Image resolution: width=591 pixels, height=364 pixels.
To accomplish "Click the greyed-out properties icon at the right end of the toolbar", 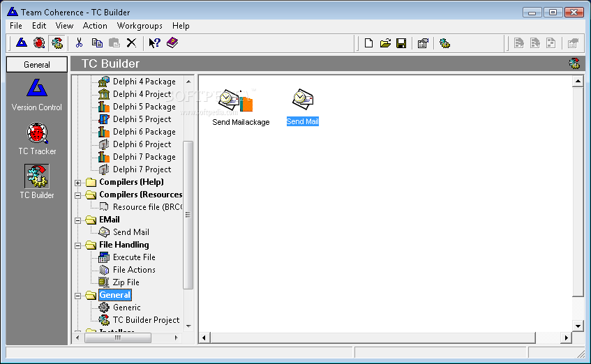I will pos(573,43).
